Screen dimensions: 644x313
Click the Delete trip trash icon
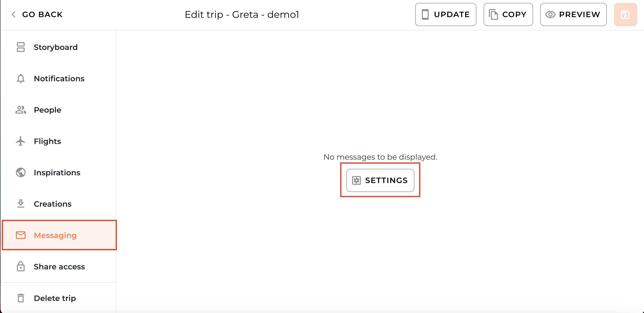click(x=21, y=298)
